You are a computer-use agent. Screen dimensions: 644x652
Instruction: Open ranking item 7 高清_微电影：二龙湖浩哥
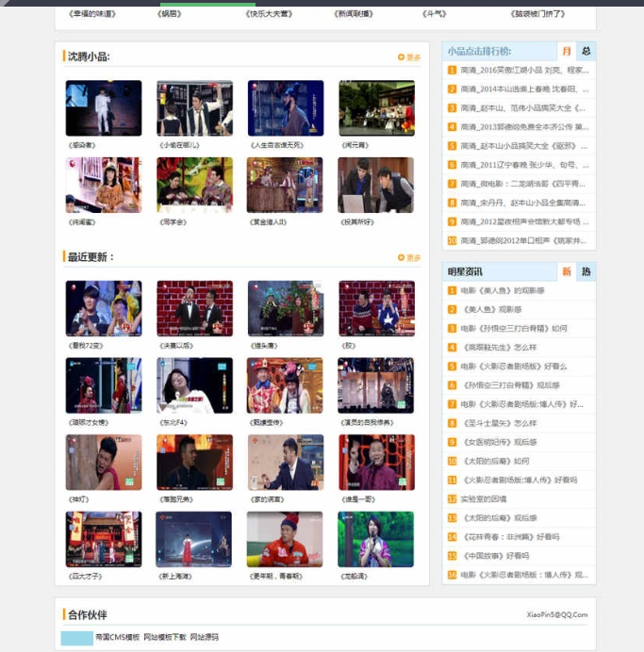520,184
